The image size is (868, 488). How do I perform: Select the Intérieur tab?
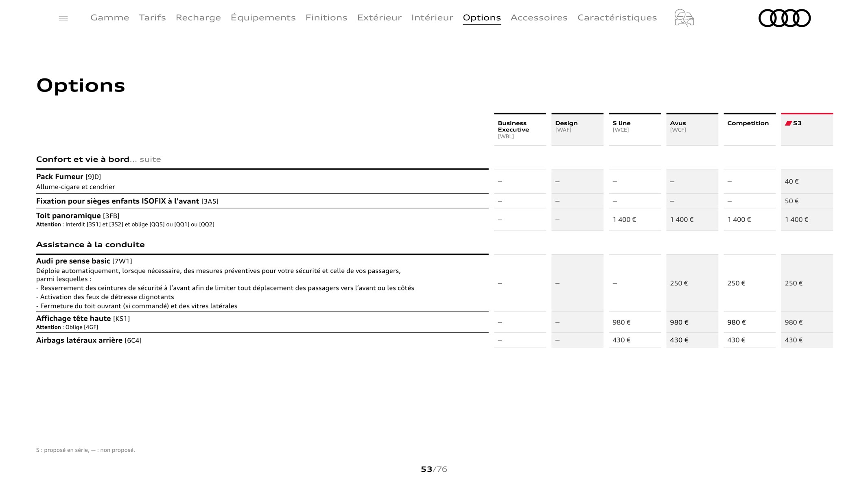tap(432, 17)
